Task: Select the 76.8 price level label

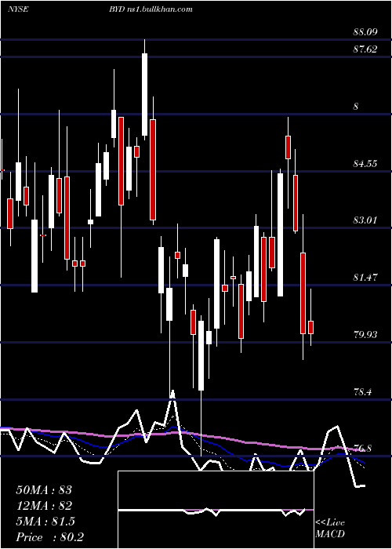Action: click(x=362, y=449)
